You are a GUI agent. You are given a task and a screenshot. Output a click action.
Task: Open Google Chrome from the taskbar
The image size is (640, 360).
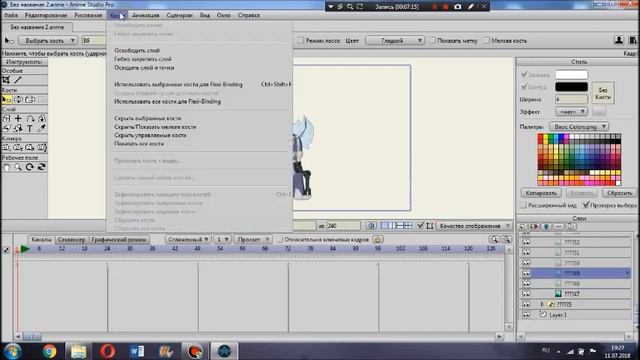(x=49, y=351)
